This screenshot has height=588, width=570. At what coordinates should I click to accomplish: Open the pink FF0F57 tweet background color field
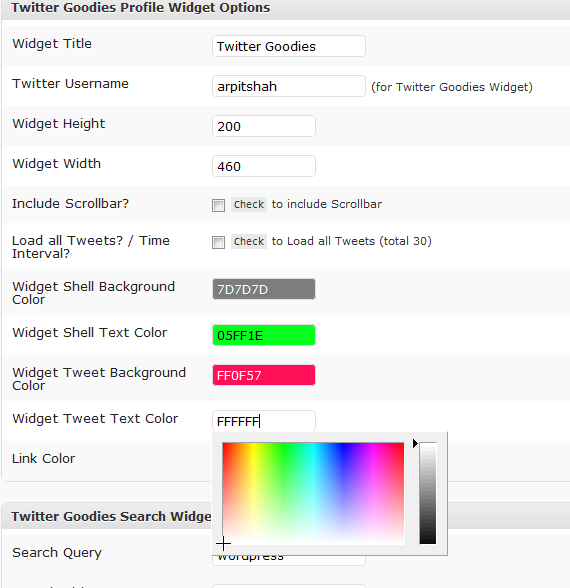pos(264,375)
